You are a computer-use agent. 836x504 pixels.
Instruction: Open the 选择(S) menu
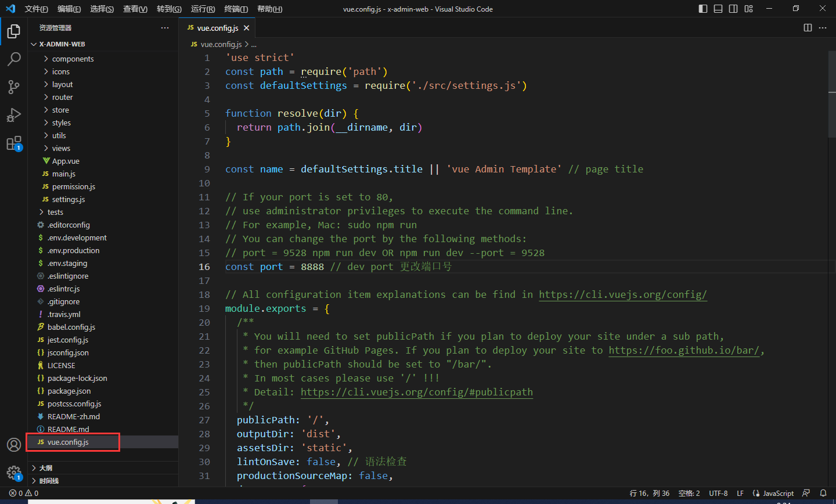(102, 9)
